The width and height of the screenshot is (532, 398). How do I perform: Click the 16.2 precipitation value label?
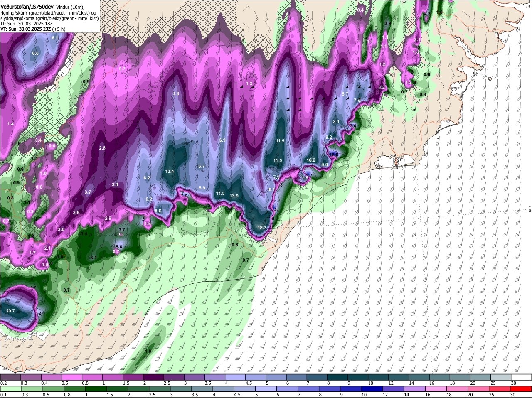coord(311,160)
